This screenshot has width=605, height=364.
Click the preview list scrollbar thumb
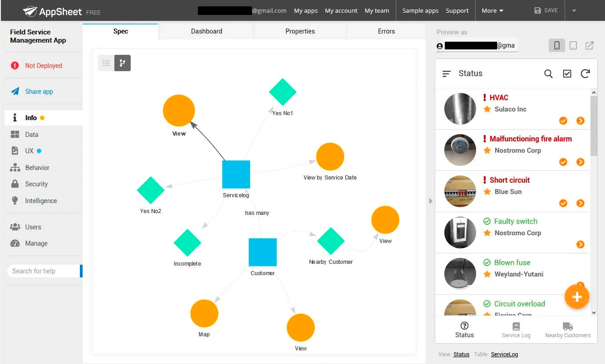594,125
